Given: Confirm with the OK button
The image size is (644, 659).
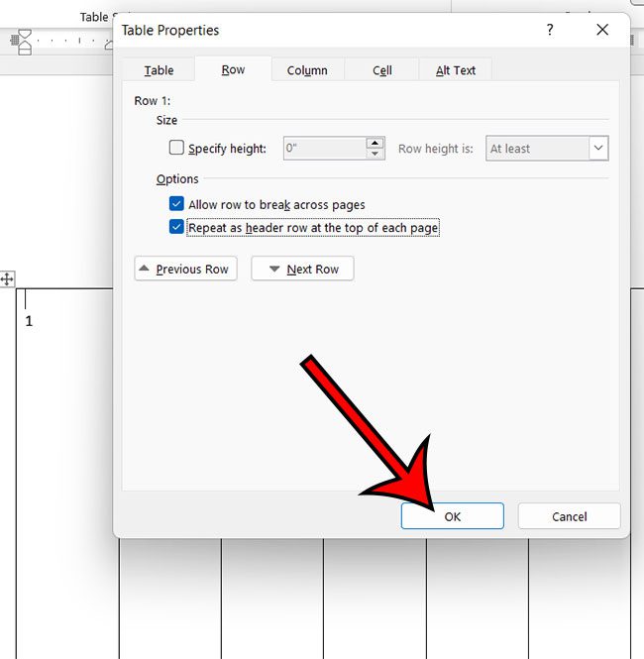Looking at the screenshot, I should [453, 516].
